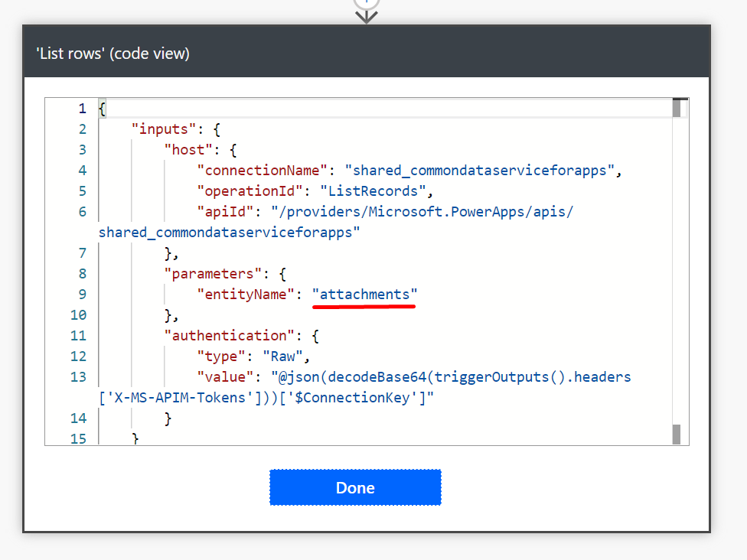Click line number 1 in the gutter
The width and height of the screenshot is (747, 560).
pos(82,108)
